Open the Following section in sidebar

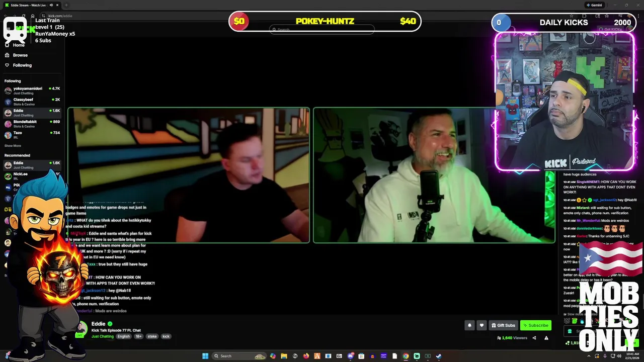click(22, 65)
